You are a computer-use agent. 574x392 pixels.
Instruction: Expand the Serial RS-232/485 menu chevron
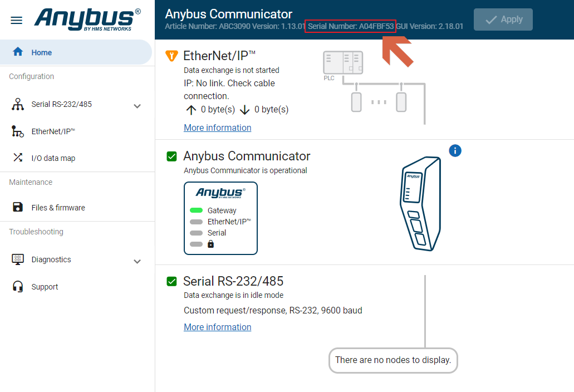click(x=138, y=106)
